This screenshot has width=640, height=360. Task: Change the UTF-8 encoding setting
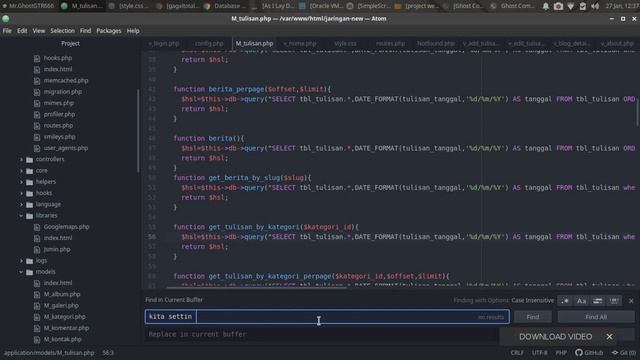(x=540, y=353)
